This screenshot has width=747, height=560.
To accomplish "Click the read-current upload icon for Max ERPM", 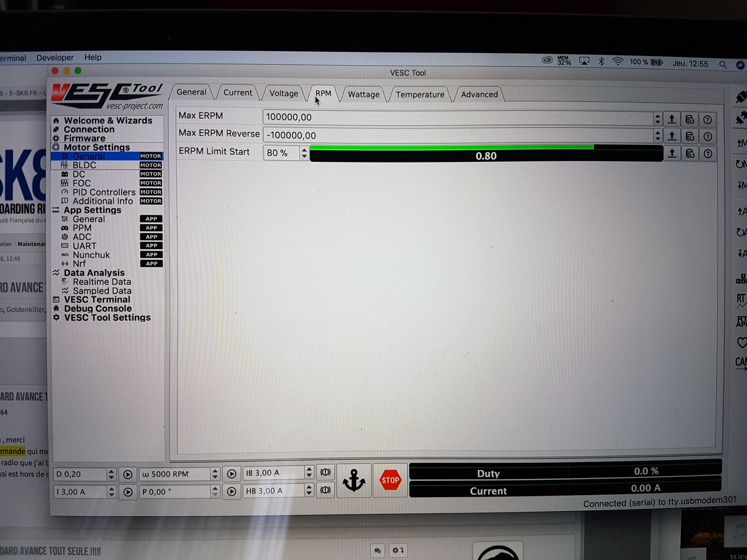I will coord(671,119).
